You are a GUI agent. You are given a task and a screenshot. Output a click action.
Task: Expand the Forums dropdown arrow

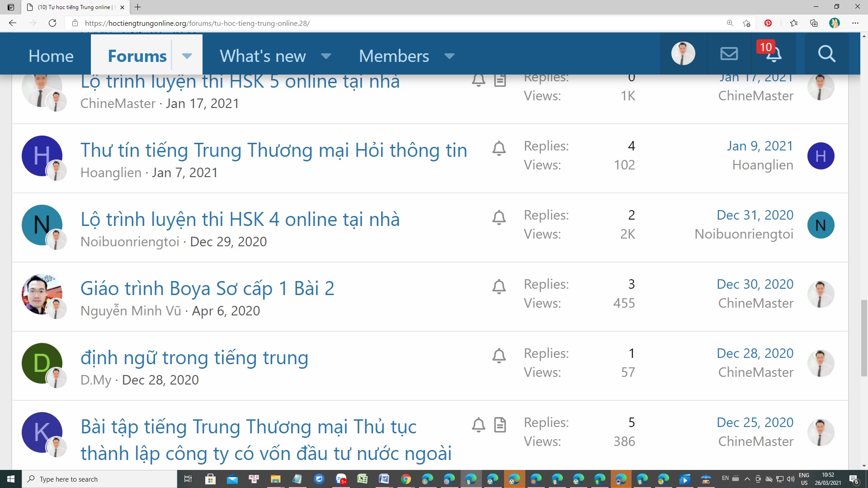pyautogui.click(x=187, y=56)
